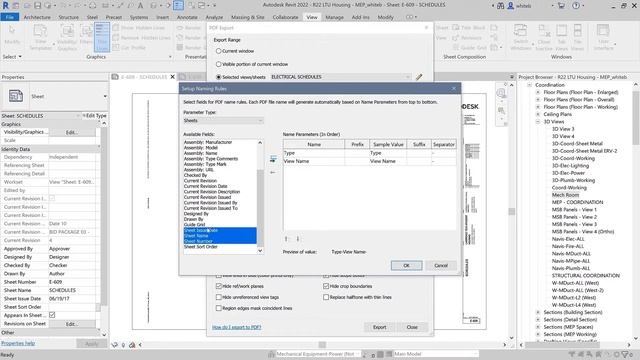Click the pencil edit icon beside ELECTRICAL SCHEDULES
The width and height of the screenshot is (640, 360).
tap(419, 77)
